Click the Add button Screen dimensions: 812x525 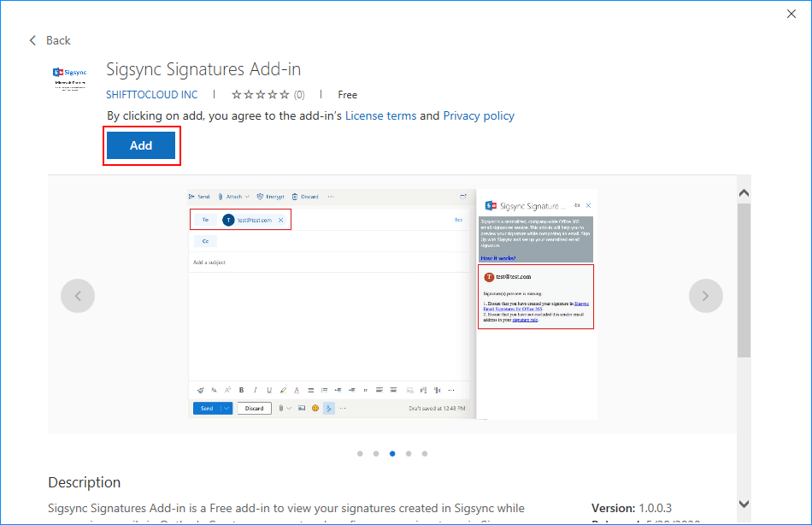point(141,145)
